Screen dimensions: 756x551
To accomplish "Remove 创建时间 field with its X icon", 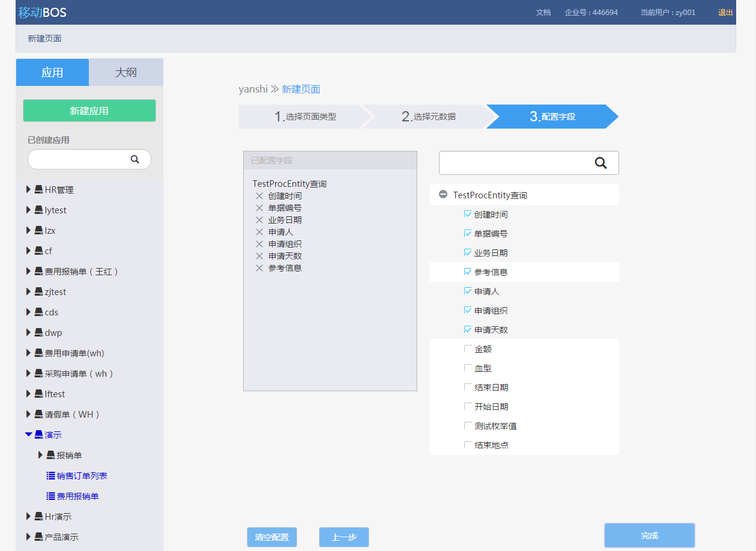I will pos(259,196).
